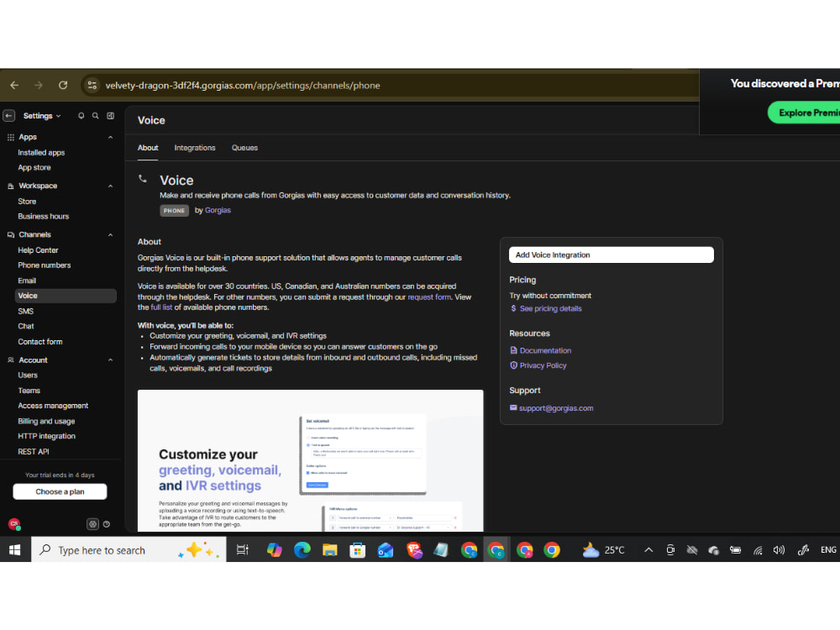The image size is (840, 630).
Task: Click the voicemail customization preview image
Action: (310, 461)
